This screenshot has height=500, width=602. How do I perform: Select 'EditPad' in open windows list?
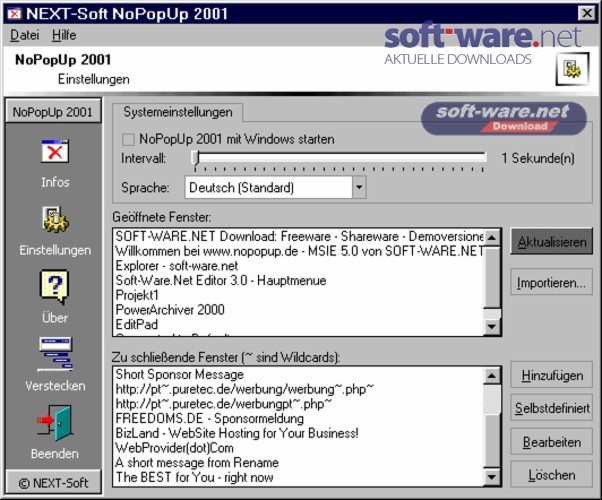click(x=299, y=324)
